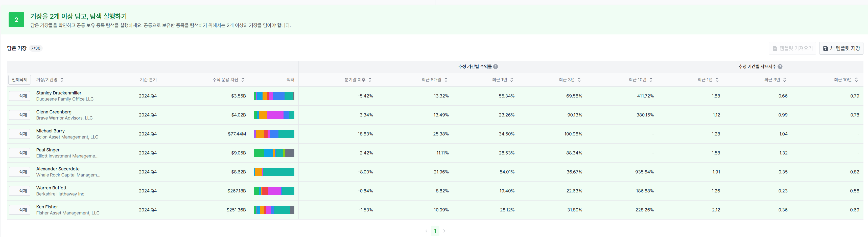Delete Stanley Druckenmiller row
This screenshot has height=237, width=868.
click(20, 96)
